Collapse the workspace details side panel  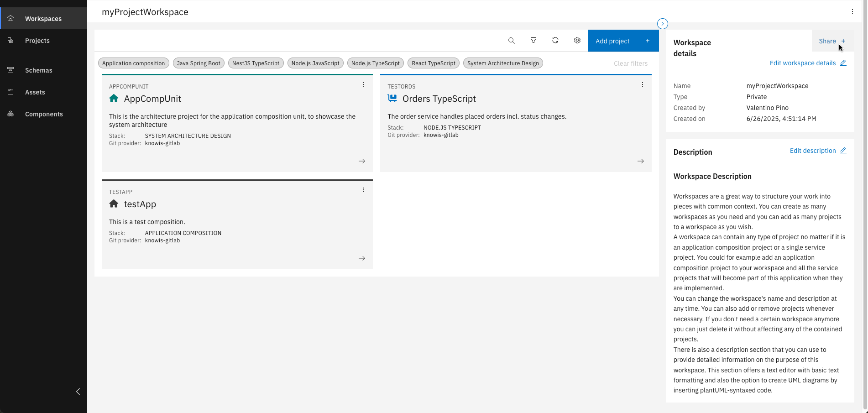(662, 24)
